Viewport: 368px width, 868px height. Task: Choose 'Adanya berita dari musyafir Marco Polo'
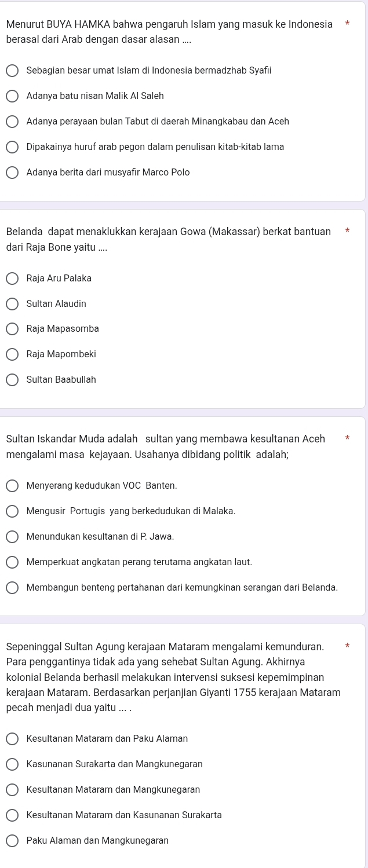coord(12,173)
